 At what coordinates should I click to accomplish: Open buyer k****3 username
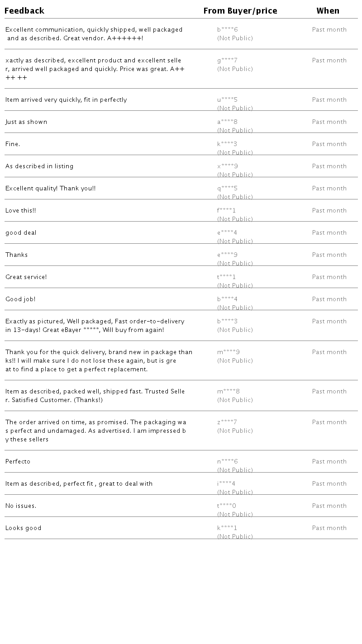pyautogui.click(x=227, y=144)
